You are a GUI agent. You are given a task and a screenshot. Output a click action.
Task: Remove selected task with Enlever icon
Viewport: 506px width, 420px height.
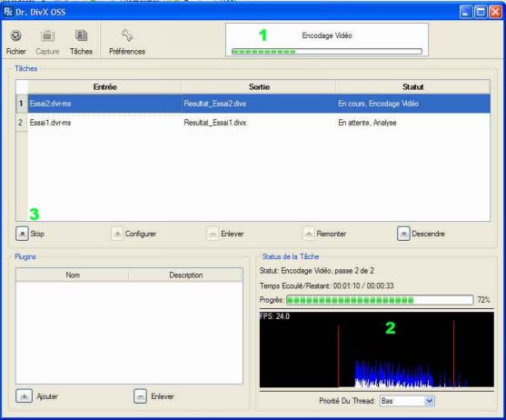(213, 234)
